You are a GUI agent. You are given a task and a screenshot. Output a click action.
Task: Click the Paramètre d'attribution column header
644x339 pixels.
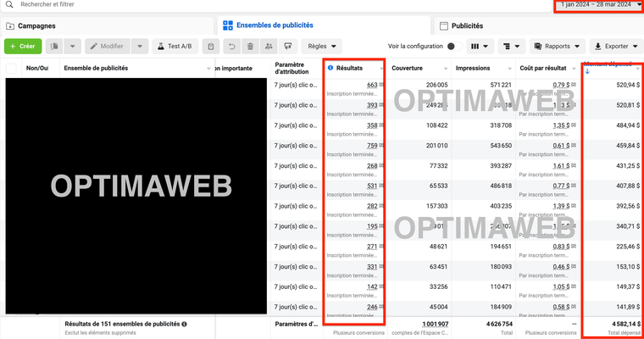tap(291, 68)
